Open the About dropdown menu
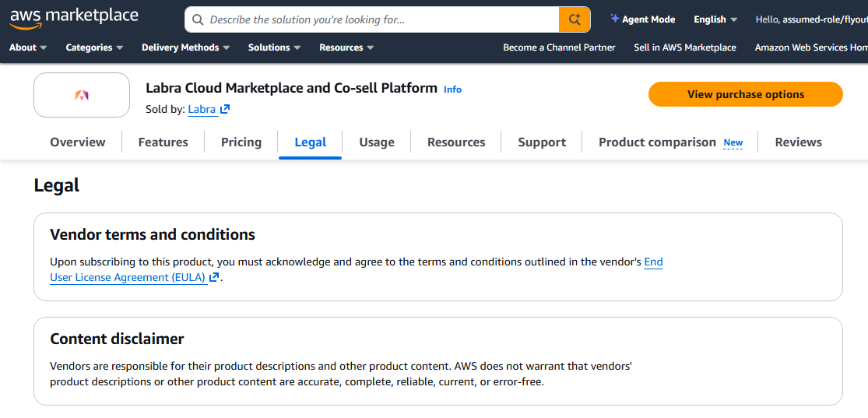 click(28, 47)
